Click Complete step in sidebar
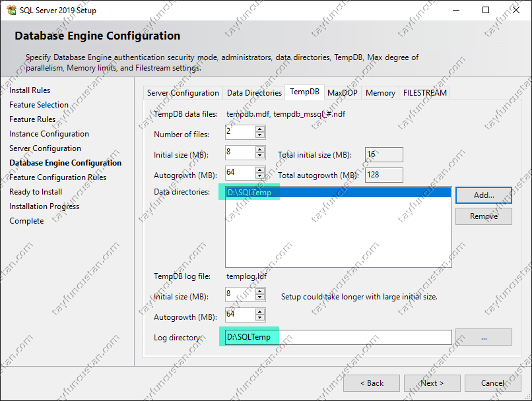The height and width of the screenshot is (401, 532). pyautogui.click(x=26, y=221)
